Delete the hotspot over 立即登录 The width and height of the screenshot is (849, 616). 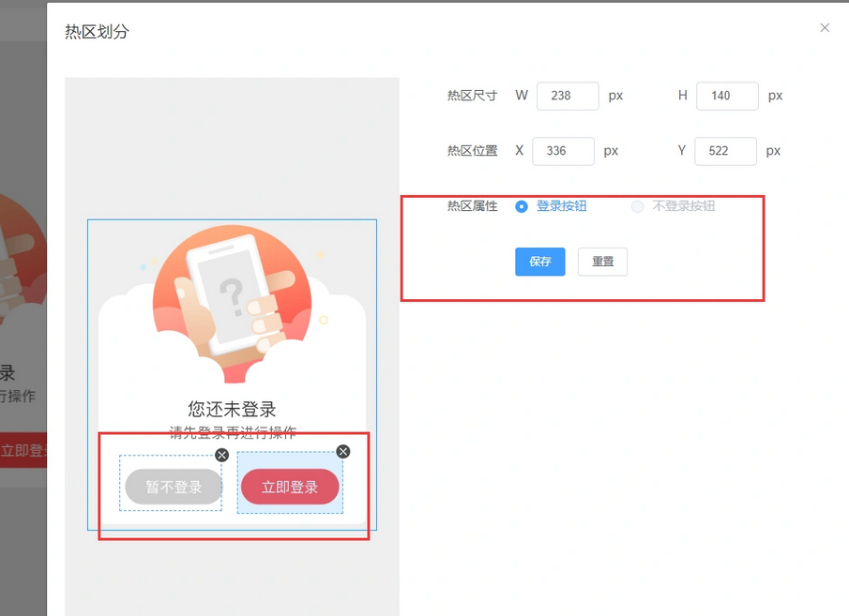tap(343, 451)
